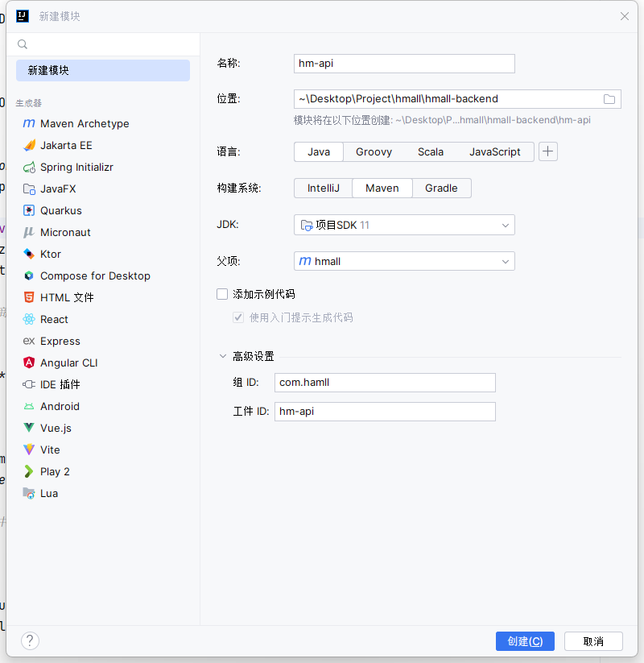Select the Compose for Desktop icon
Screen dimensions: 644x663
pyautogui.click(x=29, y=276)
